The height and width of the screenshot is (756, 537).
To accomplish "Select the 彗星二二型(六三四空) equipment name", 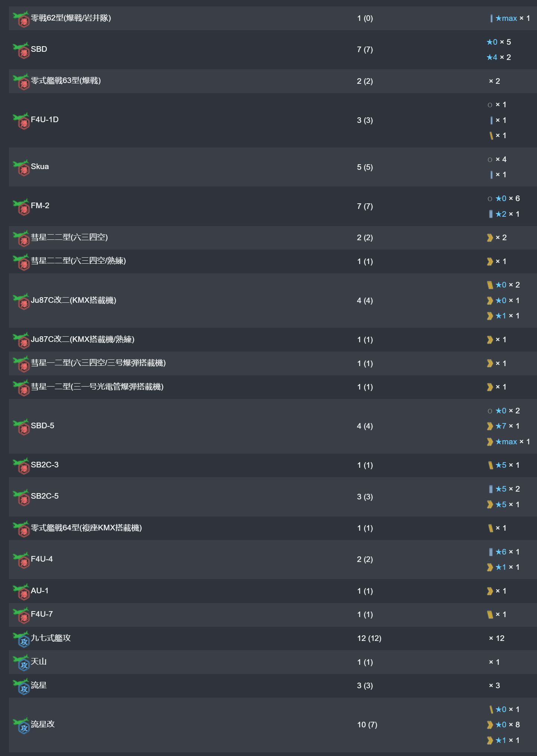I will 69,237.
